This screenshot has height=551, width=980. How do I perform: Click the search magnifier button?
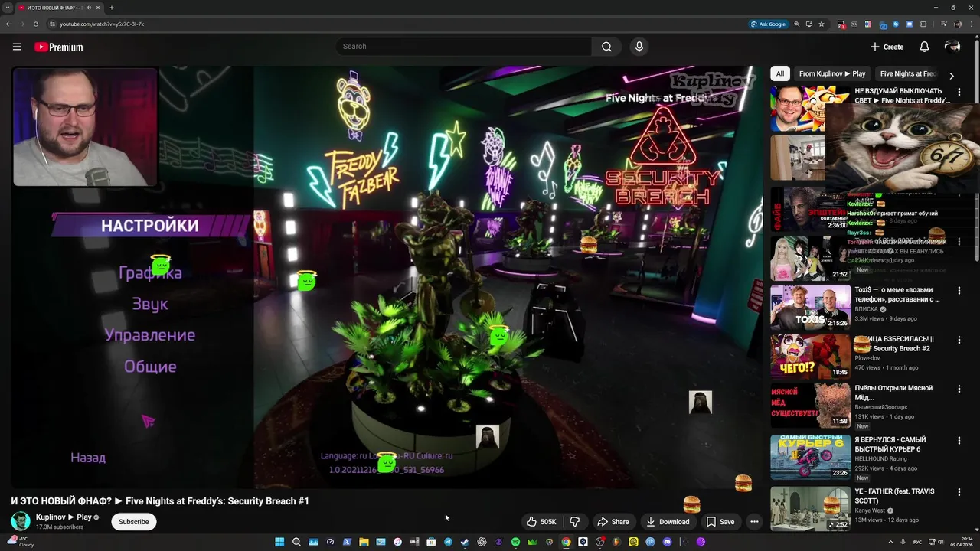606,47
